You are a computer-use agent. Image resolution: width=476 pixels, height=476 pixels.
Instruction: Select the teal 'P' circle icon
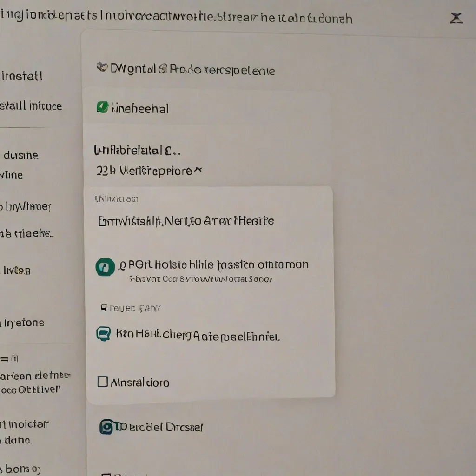(105, 267)
